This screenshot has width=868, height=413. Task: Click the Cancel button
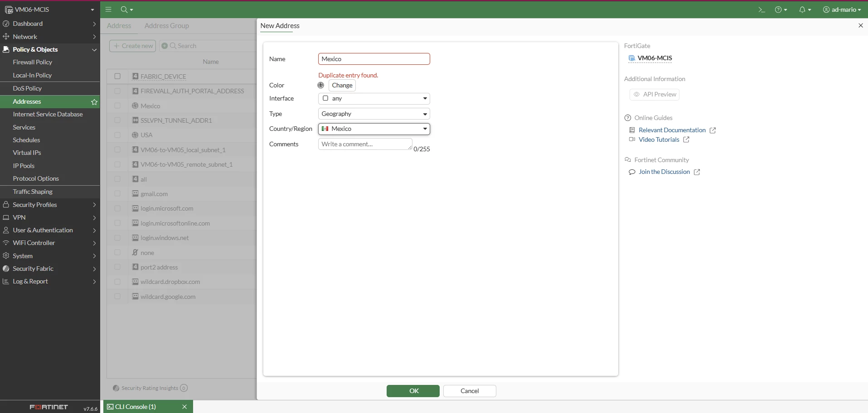pos(470,391)
